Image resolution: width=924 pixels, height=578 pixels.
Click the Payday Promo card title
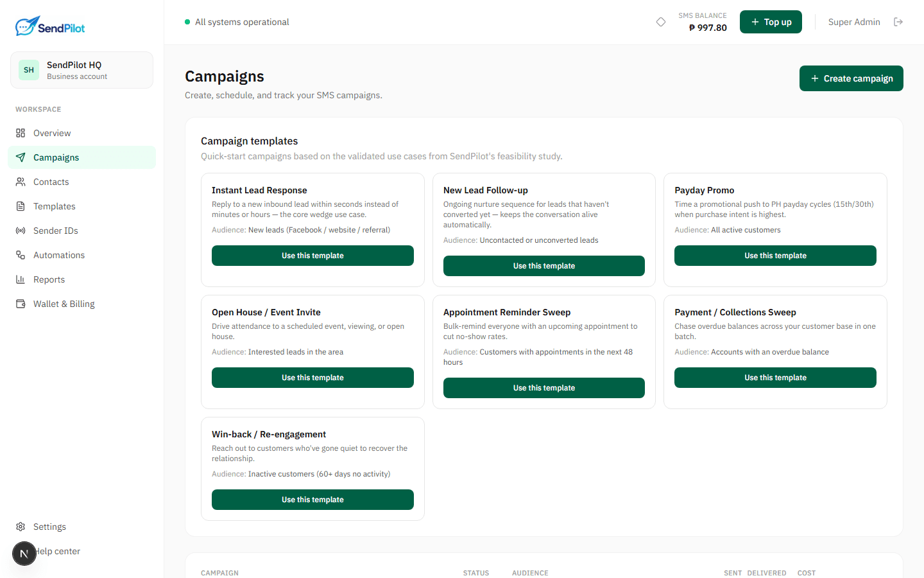(705, 190)
